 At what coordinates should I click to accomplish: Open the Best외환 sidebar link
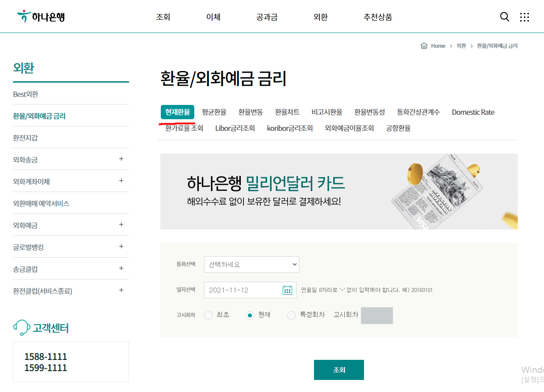point(25,94)
